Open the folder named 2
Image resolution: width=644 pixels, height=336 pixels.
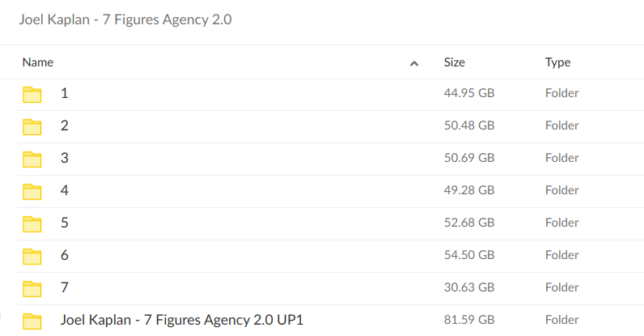65,125
